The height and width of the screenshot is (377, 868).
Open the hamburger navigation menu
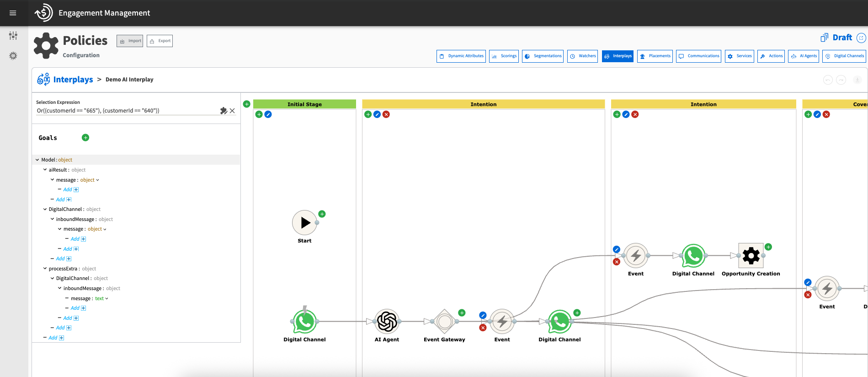pos(13,13)
